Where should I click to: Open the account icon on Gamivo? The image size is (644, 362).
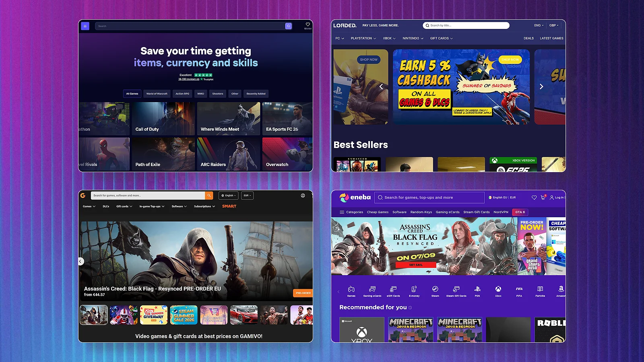303,195
